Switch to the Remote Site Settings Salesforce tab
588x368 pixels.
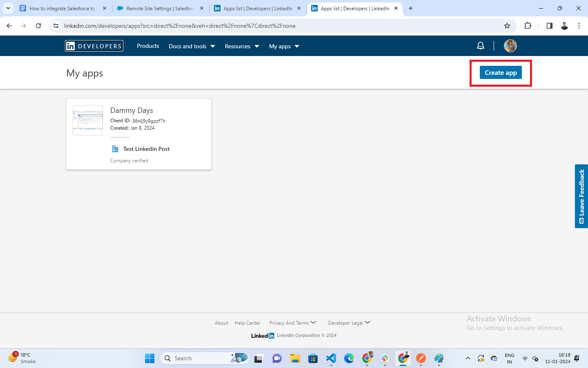[160, 8]
